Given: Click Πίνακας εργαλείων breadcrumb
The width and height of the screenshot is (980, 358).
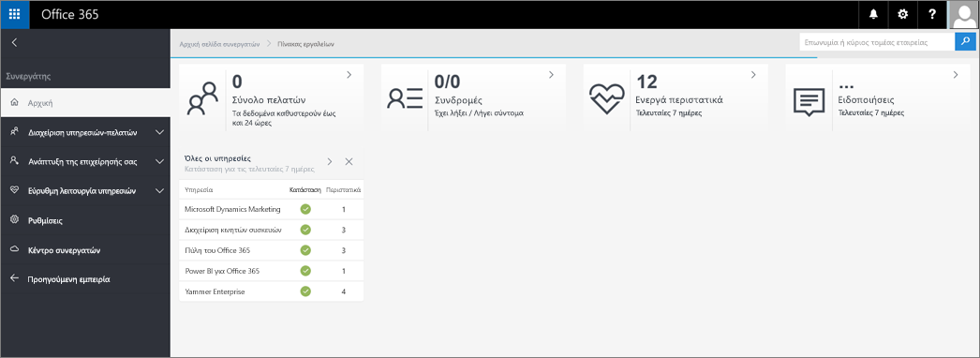Looking at the screenshot, I should coord(305,44).
